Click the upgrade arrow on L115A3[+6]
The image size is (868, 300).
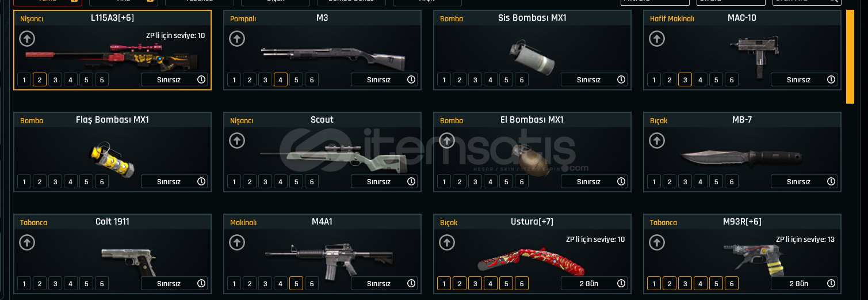[27, 39]
